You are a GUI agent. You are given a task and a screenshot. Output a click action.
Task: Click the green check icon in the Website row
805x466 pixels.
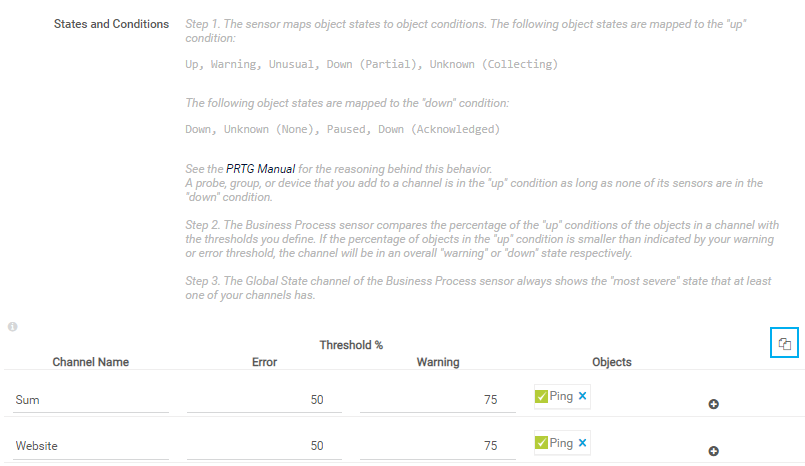coord(542,443)
